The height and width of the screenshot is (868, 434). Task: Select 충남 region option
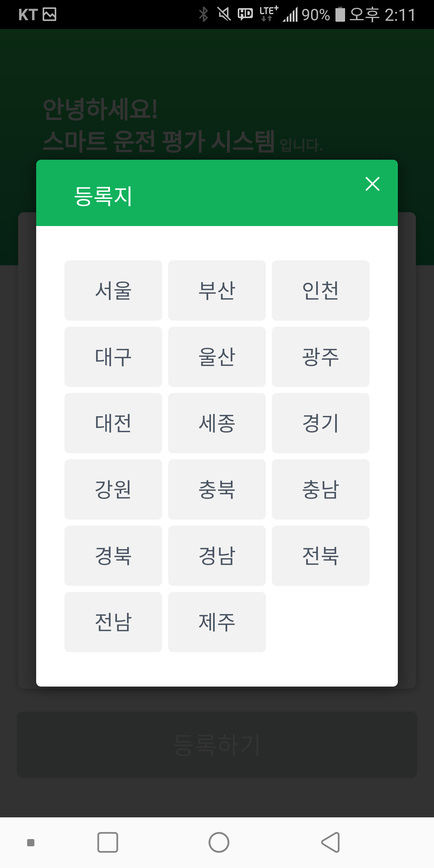point(320,489)
